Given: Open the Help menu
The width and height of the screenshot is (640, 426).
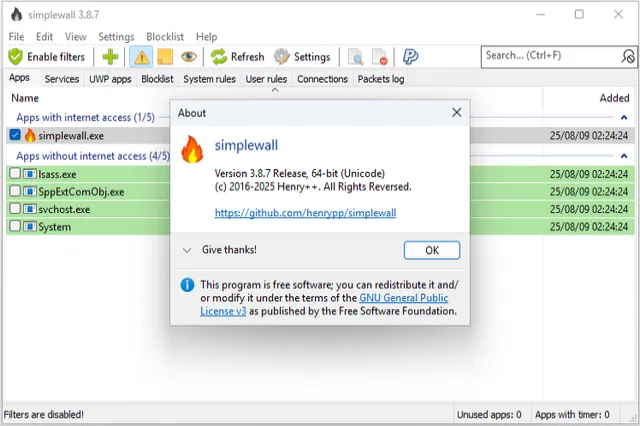Looking at the screenshot, I should (207, 37).
